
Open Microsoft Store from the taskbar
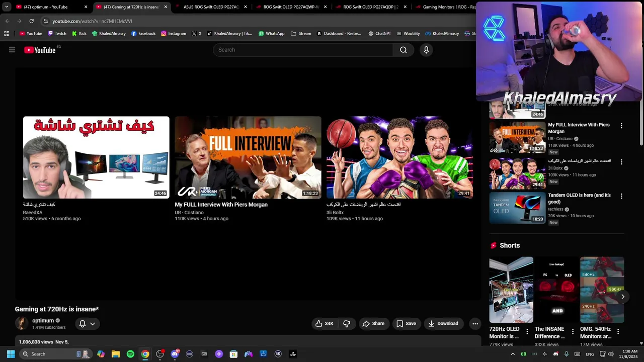[233, 354]
